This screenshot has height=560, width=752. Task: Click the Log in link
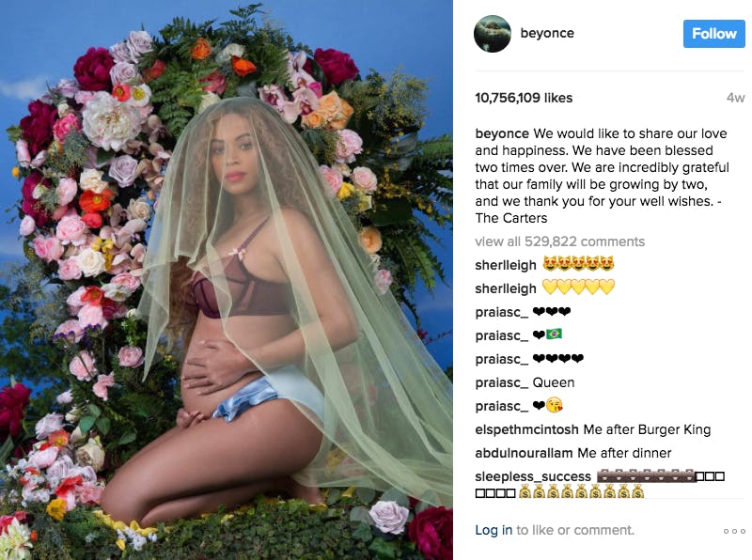coord(493,530)
